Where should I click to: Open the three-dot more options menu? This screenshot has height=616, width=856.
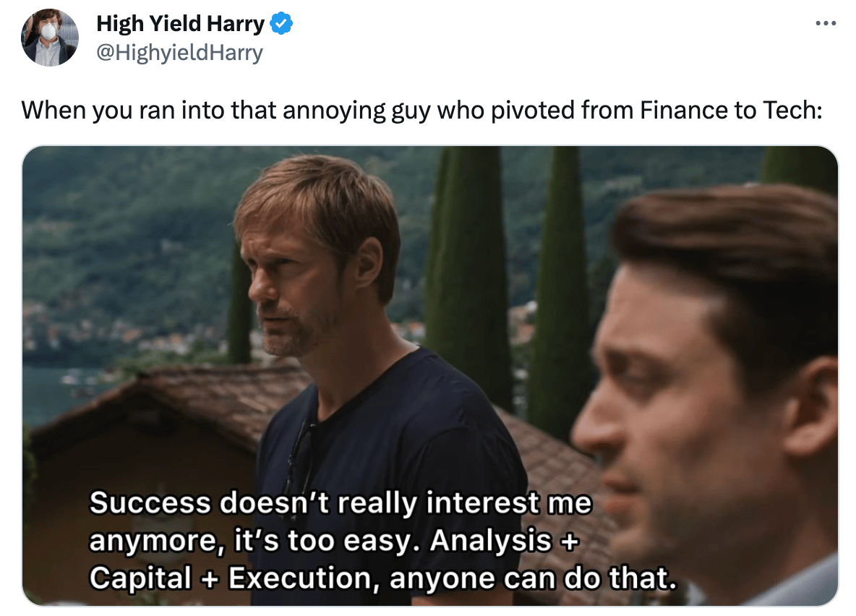[x=825, y=23]
